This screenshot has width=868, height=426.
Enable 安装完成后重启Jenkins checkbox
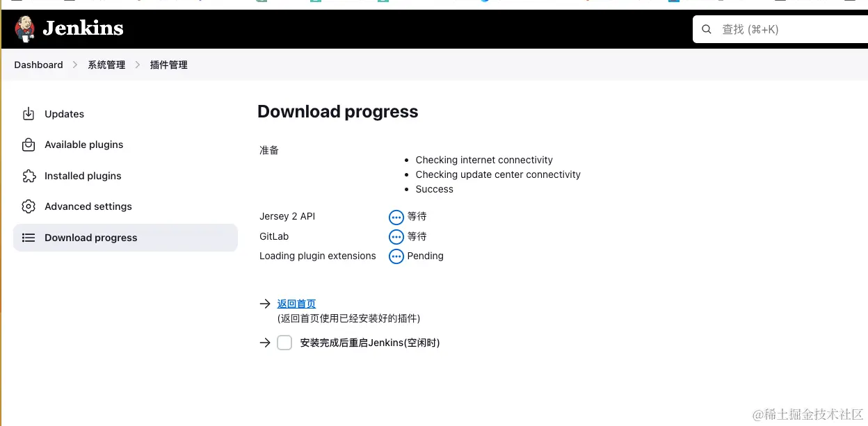coord(284,343)
